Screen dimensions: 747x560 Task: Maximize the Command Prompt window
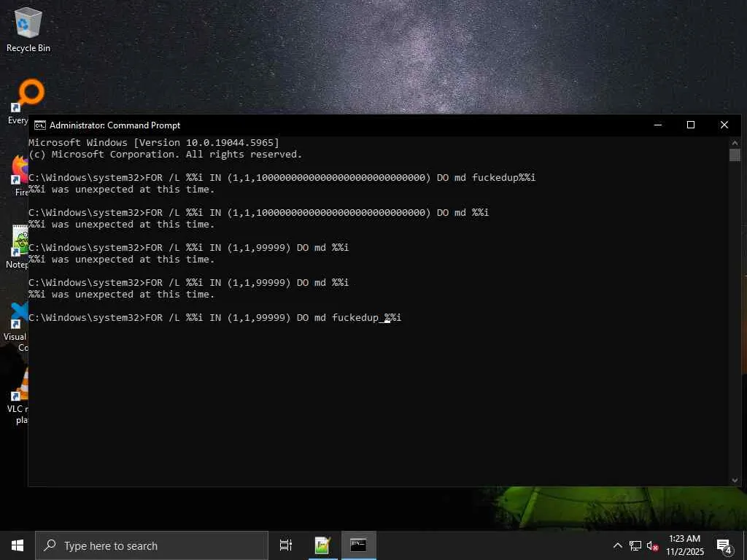pyautogui.click(x=691, y=125)
